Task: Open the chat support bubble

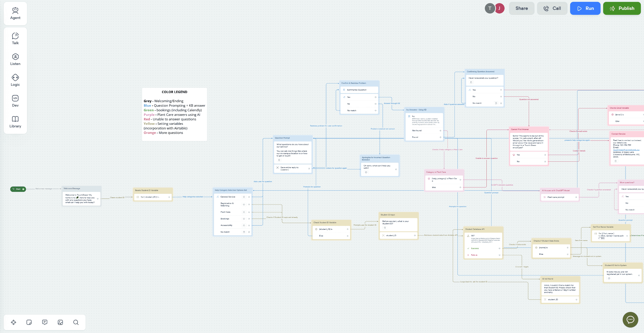Action: [x=630, y=319]
